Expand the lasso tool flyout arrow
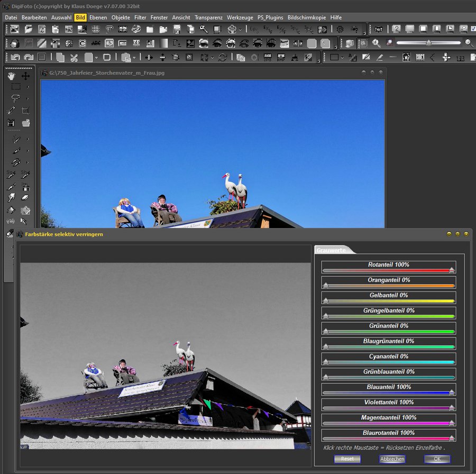 click(x=28, y=98)
